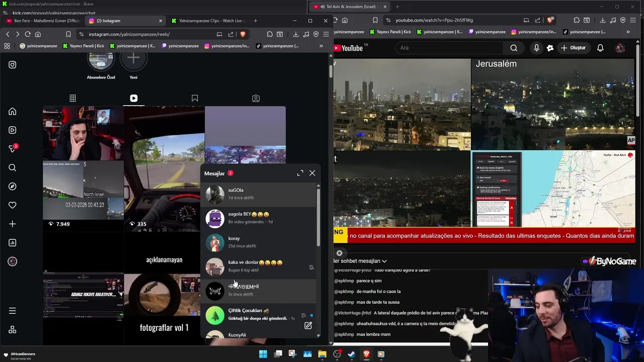
Task: Open the Abonelere Özel story highlight
Action: tap(101, 65)
